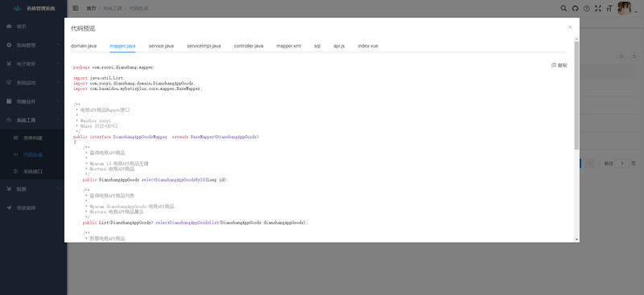Screen dimensions: 644x295
Task: Click the 复制 copy code button
Action: (x=559, y=65)
